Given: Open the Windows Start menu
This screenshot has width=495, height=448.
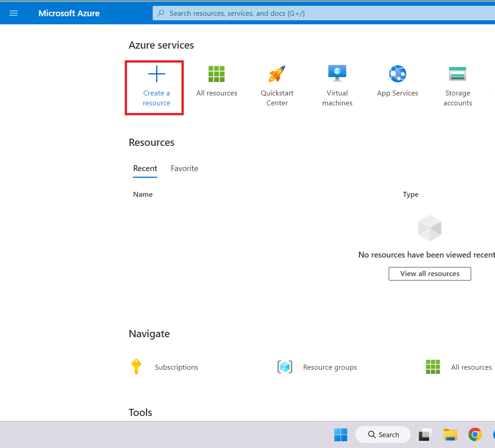Looking at the screenshot, I should pyautogui.click(x=341, y=435).
